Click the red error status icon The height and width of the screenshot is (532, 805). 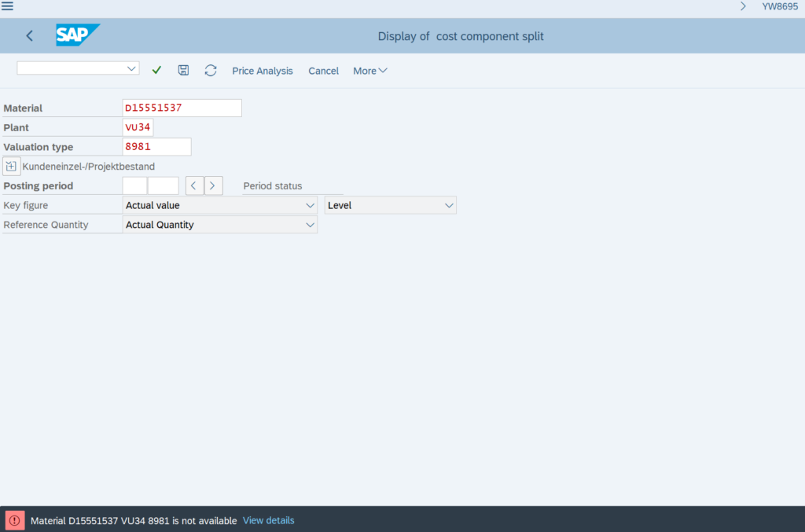click(15, 520)
